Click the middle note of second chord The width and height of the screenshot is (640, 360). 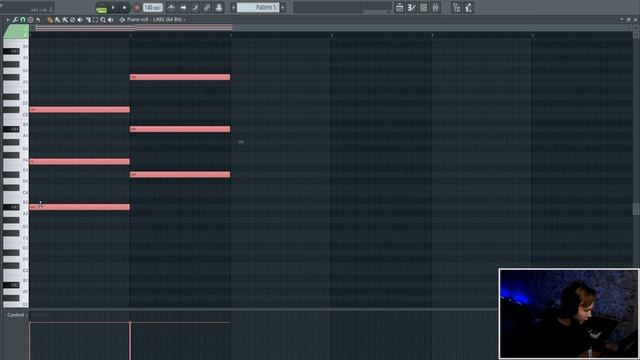click(x=180, y=129)
